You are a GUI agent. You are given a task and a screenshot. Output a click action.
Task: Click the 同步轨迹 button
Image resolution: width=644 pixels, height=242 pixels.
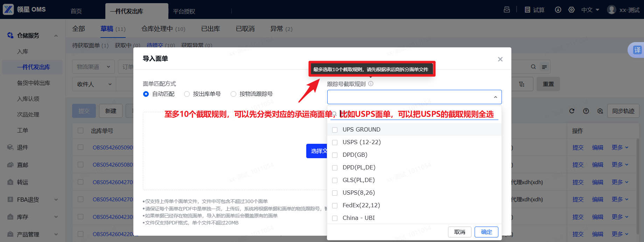tap(623, 111)
